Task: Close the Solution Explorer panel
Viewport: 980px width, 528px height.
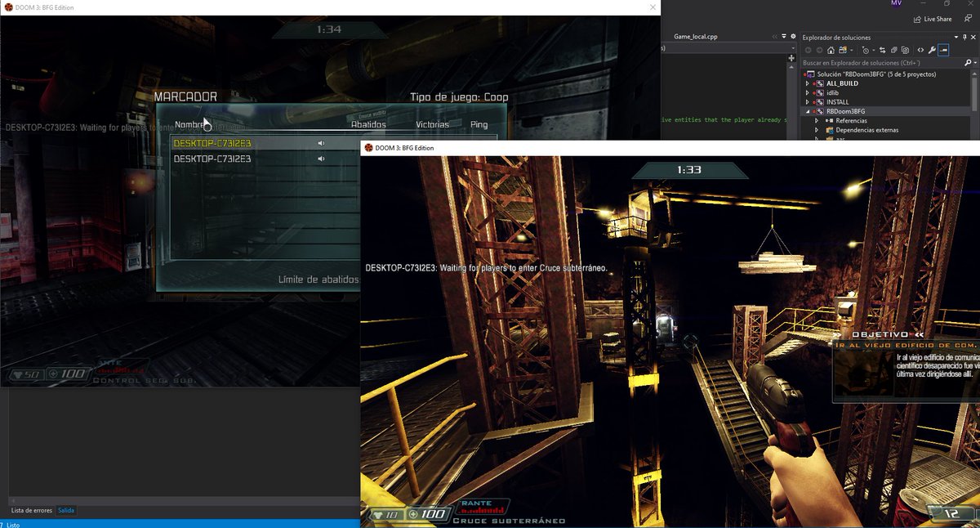Action: click(973, 38)
